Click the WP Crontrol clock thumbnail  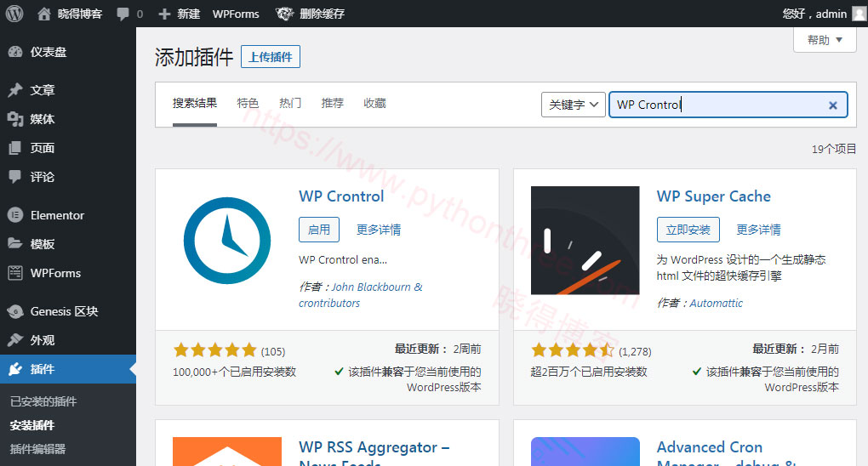coord(227,241)
